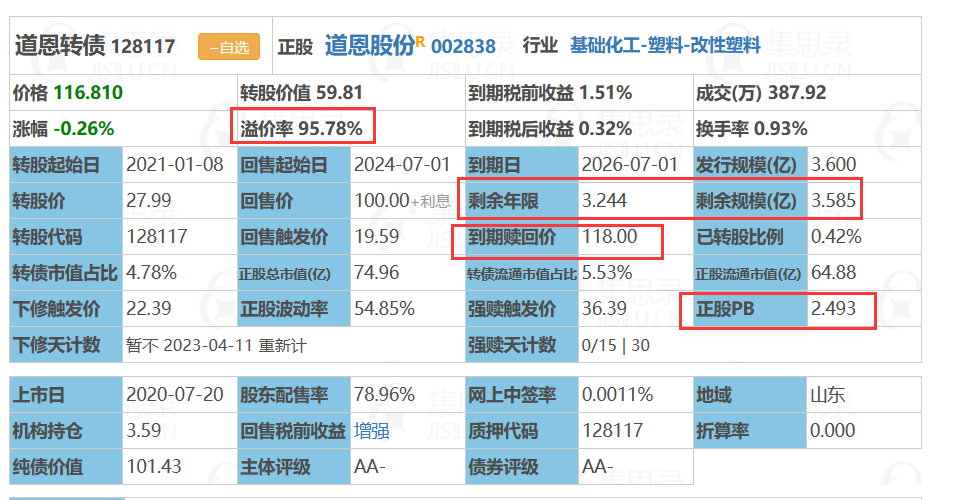Open stock code 002838 link

click(x=463, y=47)
